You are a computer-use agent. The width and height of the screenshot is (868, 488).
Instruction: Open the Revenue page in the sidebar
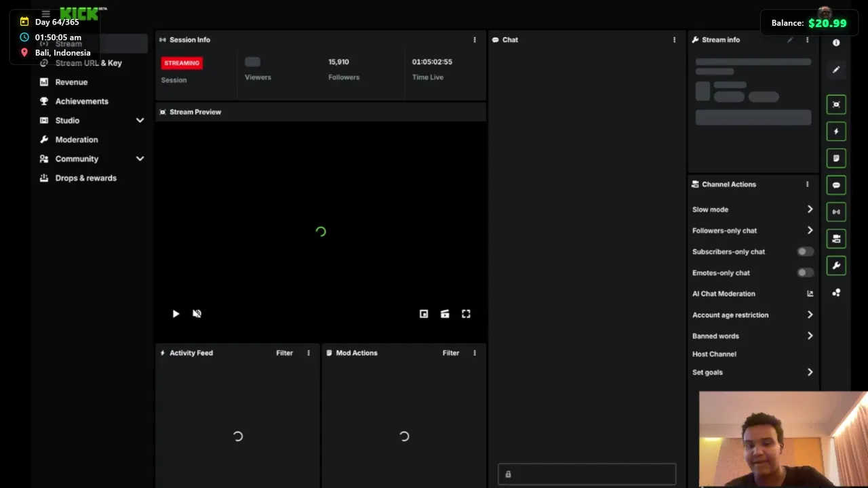click(71, 82)
